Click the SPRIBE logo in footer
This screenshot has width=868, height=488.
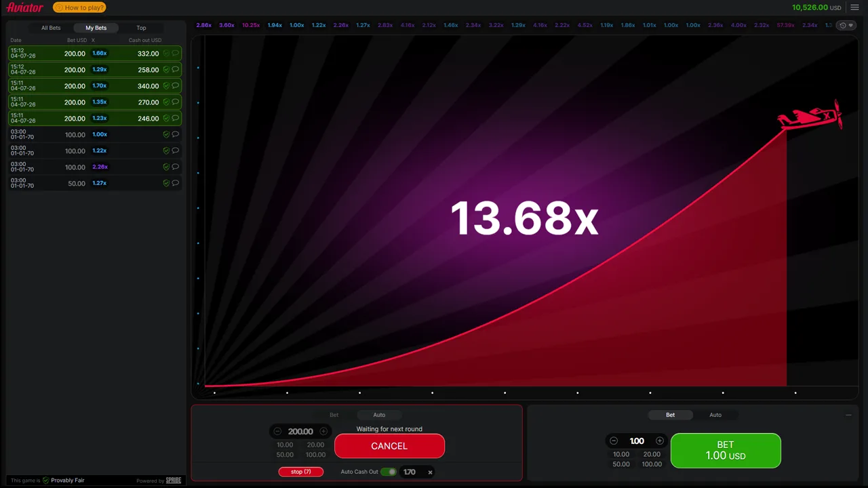click(x=174, y=481)
